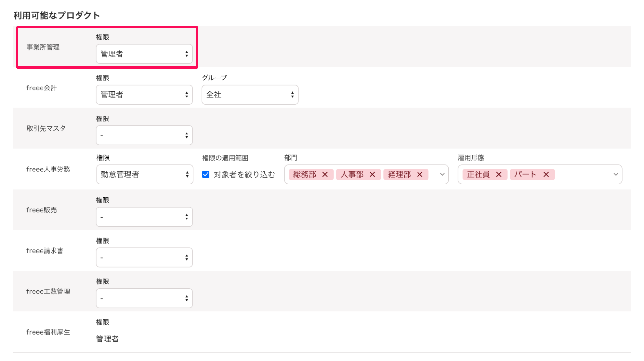Click the freee販売 row label

42,210
